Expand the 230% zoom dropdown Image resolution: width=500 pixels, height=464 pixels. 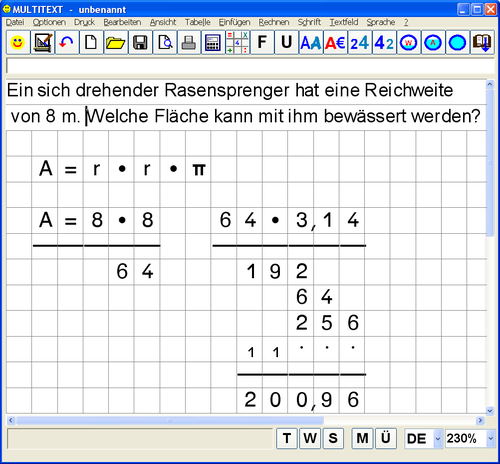[490, 439]
